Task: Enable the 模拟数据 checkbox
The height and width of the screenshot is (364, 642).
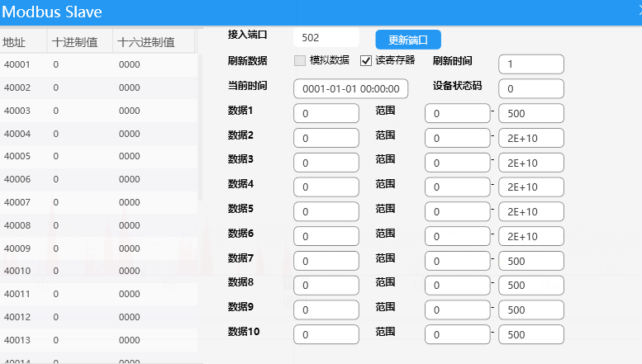Action: point(300,60)
